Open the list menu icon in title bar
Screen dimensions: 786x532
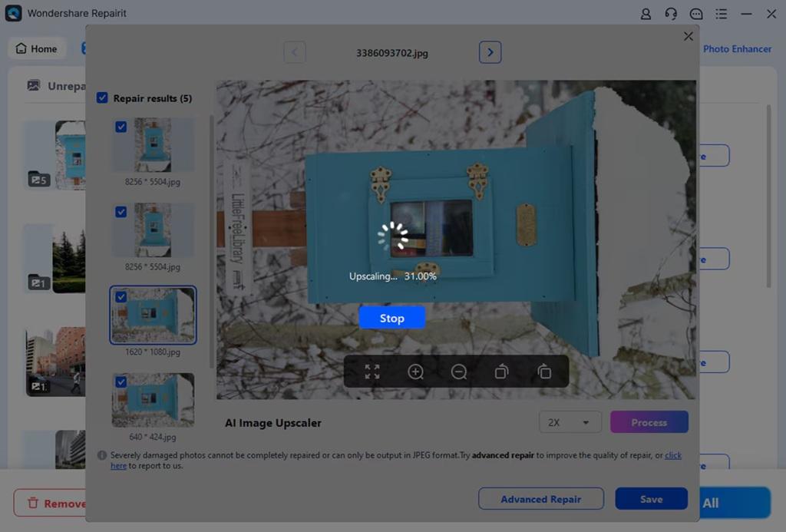721,14
